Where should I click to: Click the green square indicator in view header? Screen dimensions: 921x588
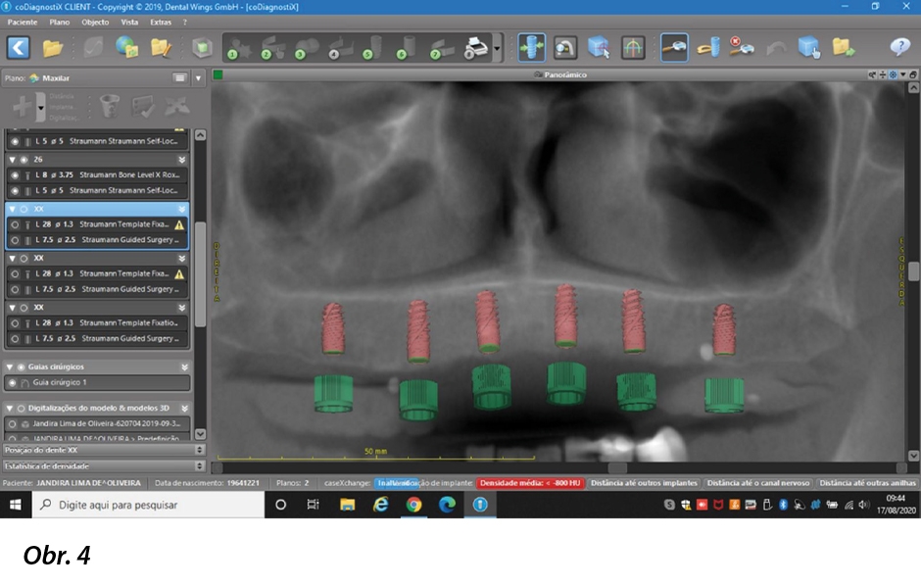tap(218, 74)
